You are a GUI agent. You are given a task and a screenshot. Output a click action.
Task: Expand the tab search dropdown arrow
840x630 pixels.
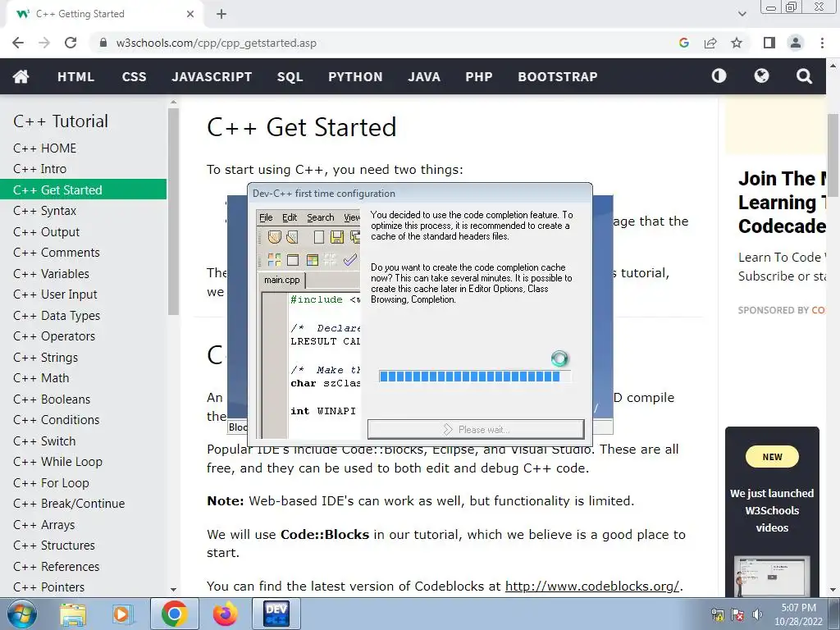[x=742, y=14]
